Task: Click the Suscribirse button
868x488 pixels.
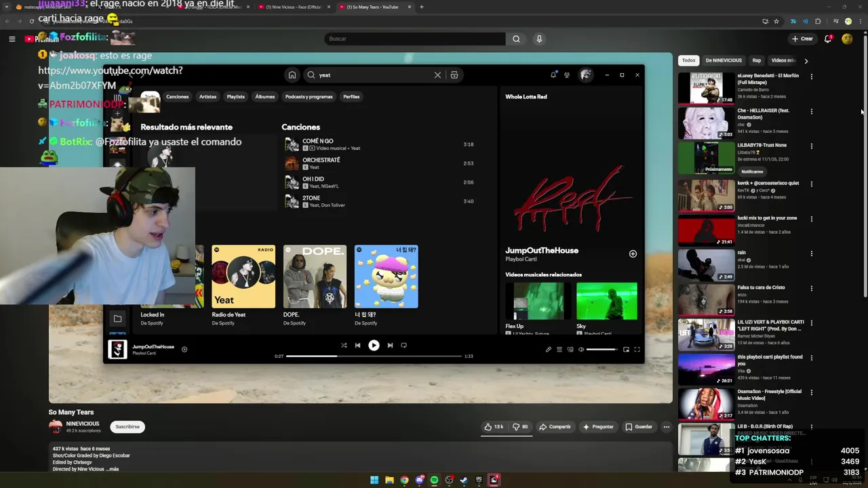Action: coord(127,427)
